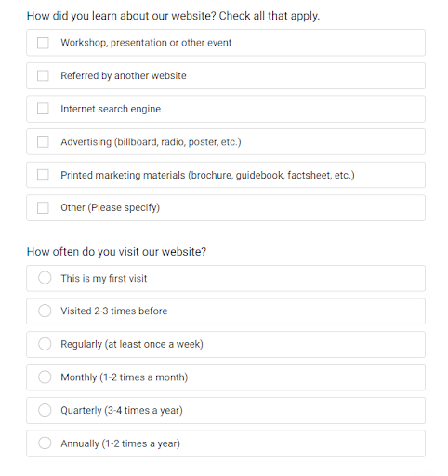Check the Workshop, presentation or other event box

[43, 43]
